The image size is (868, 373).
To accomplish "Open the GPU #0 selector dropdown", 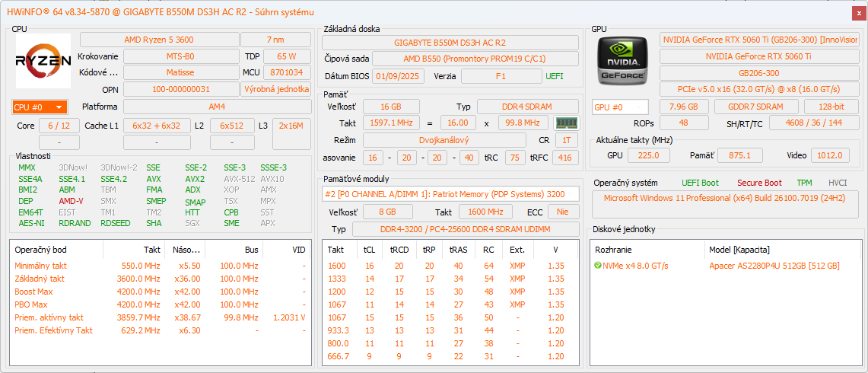I will tap(620, 107).
